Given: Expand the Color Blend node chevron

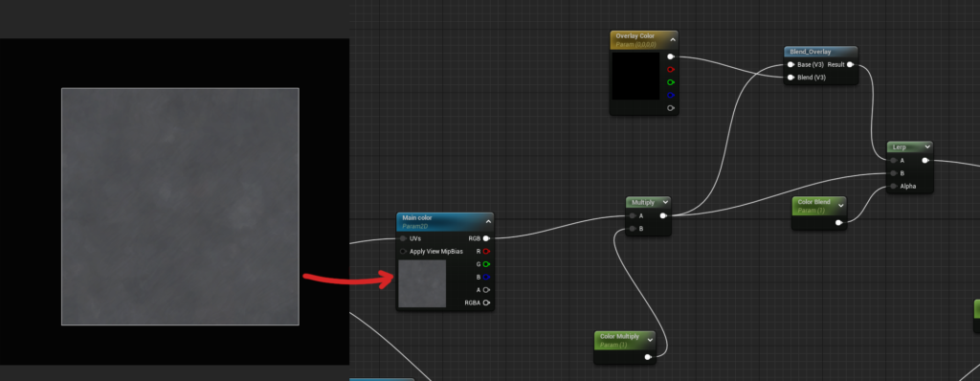Looking at the screenshot, I should (x=840, y=205).
